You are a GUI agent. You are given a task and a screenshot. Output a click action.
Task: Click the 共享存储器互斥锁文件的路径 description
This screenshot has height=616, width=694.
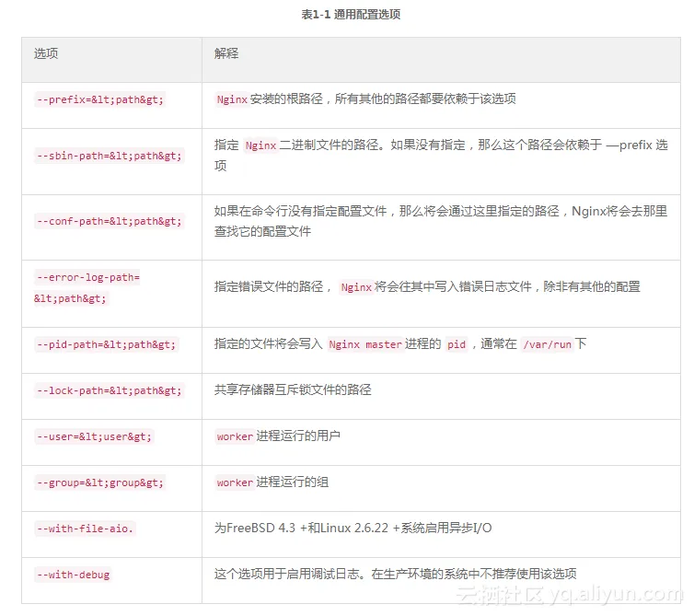(x=293, y=389)
